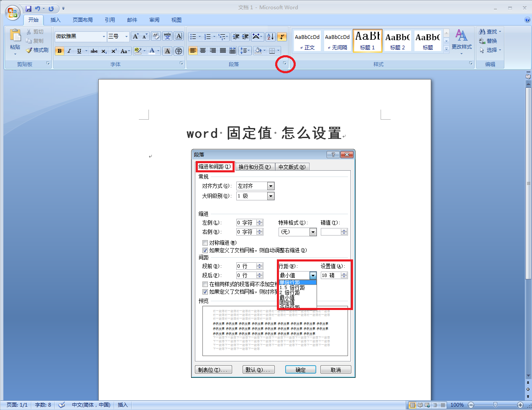Switch to 中文版式 tab in dialog

(x=292, y=167)
